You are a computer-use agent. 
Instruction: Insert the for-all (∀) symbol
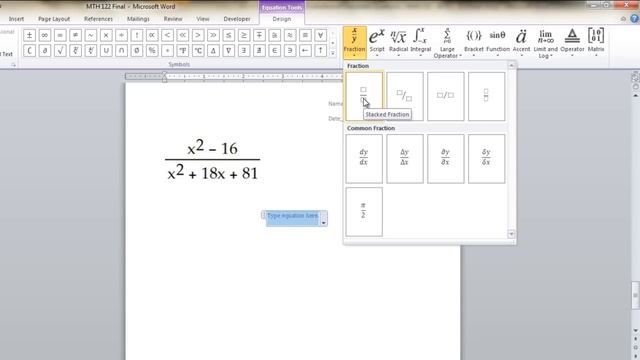(x=320, y=36)
